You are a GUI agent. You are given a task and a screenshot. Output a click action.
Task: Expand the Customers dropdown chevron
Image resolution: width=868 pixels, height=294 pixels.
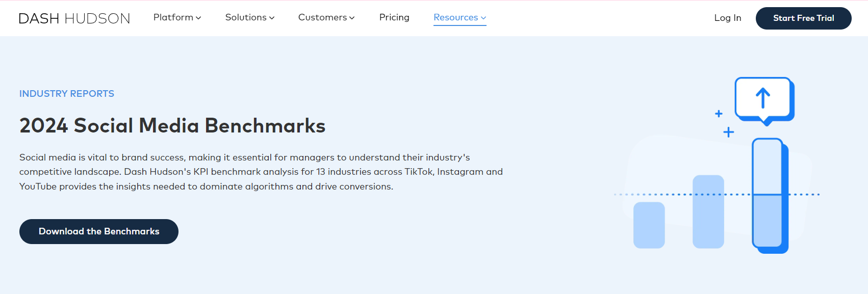point(352,18)
